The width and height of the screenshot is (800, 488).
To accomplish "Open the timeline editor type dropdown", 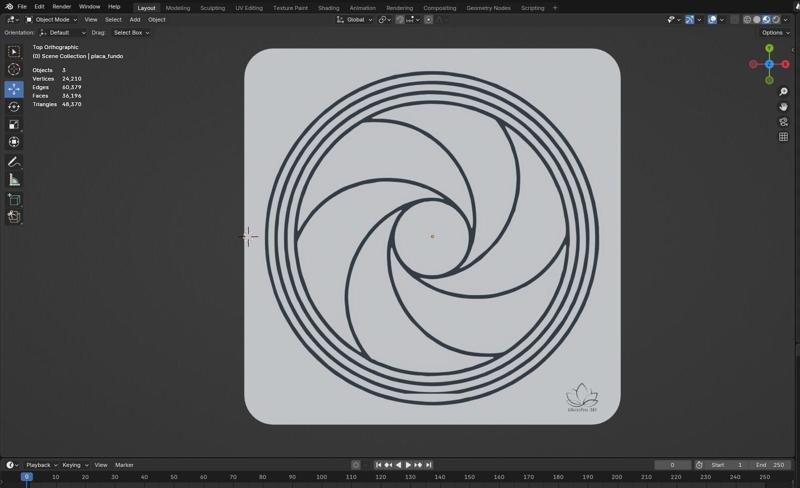I will click(x=12, y=465).
